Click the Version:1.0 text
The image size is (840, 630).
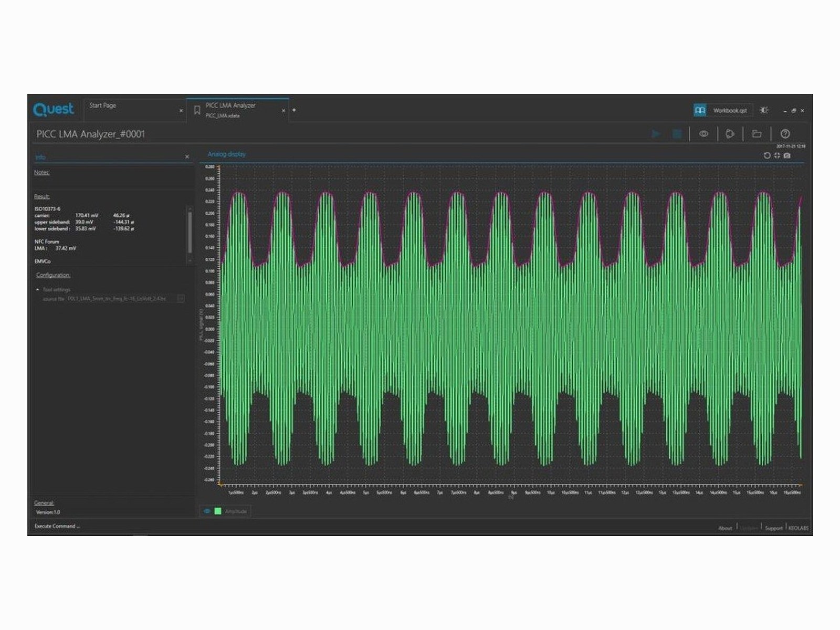(x=48, y=512)
